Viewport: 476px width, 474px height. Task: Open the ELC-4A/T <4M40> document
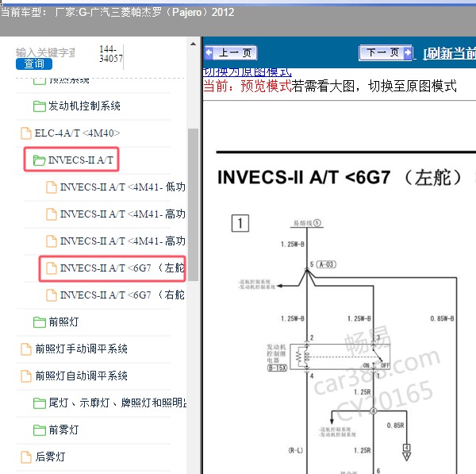pyautogui.click(x=77, y=133)
